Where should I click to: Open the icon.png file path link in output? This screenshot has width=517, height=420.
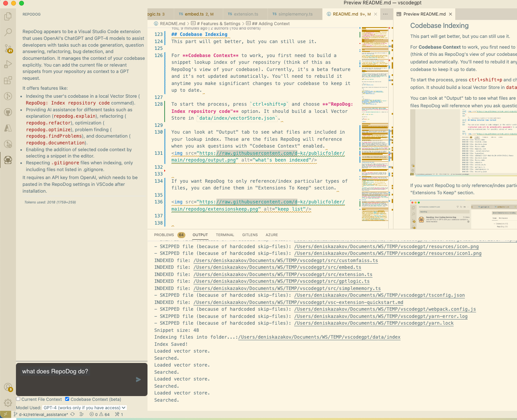[386, 246]
